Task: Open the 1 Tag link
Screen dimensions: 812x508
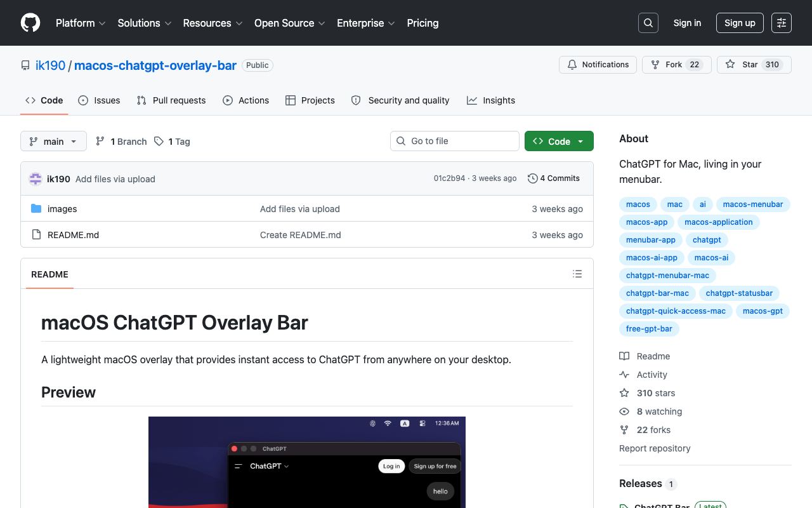Action: (x=172, y=142)
